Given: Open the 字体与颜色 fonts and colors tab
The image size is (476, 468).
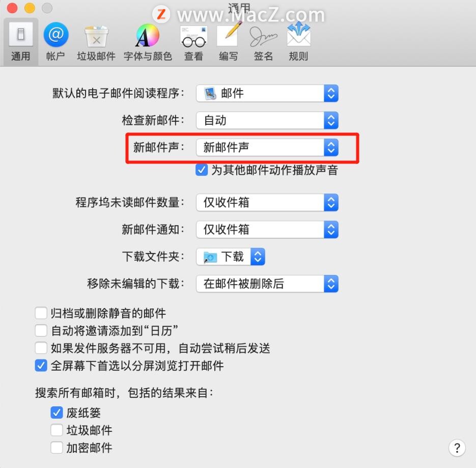Looking at the screenshot, I should click(x=148, y=42).
